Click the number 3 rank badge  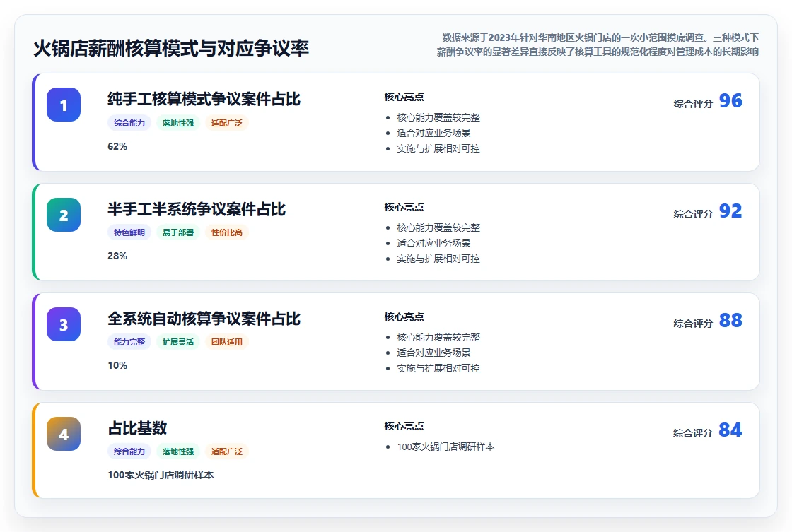point(64,324)
